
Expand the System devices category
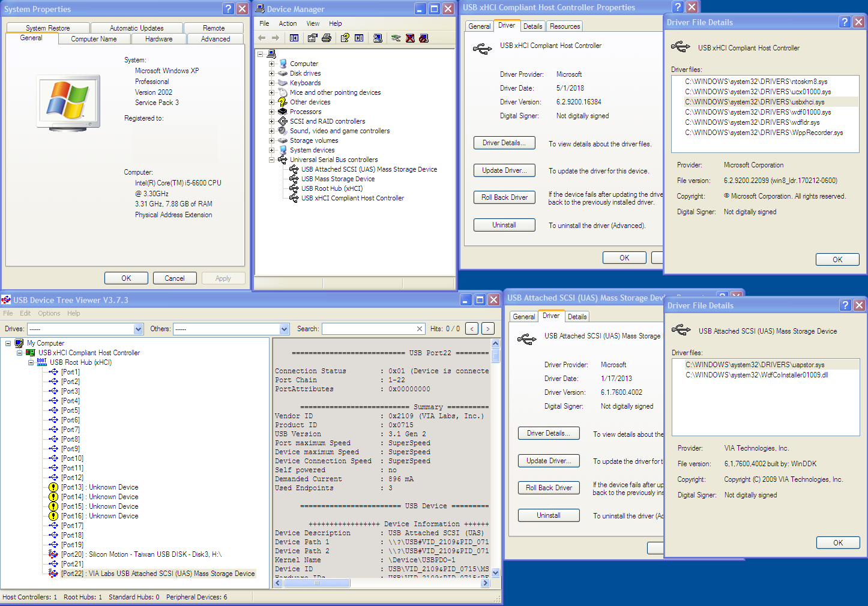pyautogui.click(x=271, y=150)
